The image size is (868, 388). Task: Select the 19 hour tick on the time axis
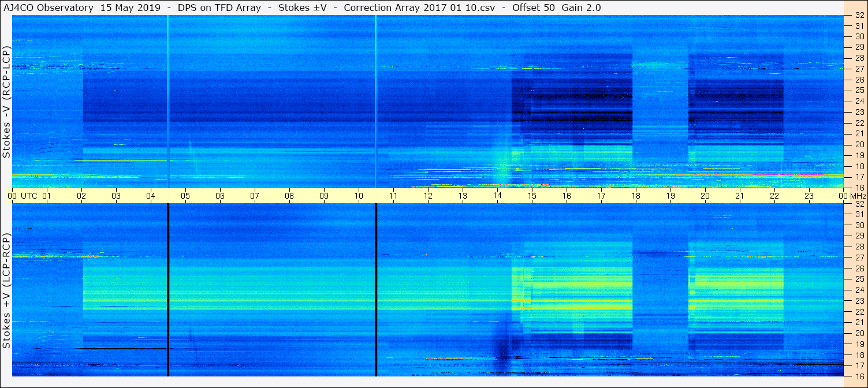(x=670, y=196)
